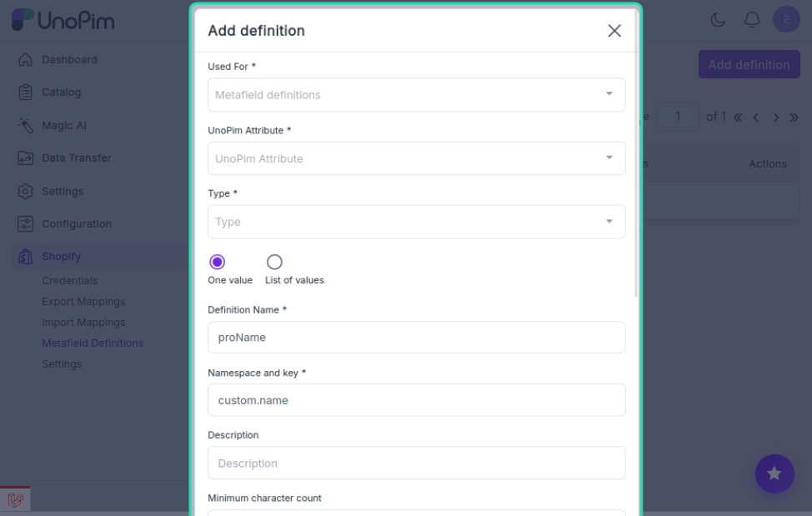Viewport: 812px width, 516px height.
Task: Click the Namespace and key input field
Action: click(x=416, y=400)
